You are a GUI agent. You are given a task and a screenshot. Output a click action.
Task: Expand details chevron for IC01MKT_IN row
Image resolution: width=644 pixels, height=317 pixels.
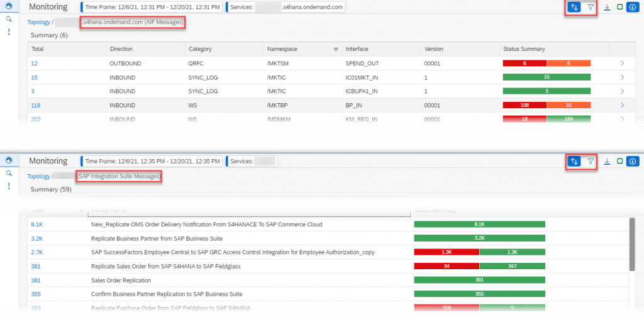pyautogui.click(x=622, y=77)
